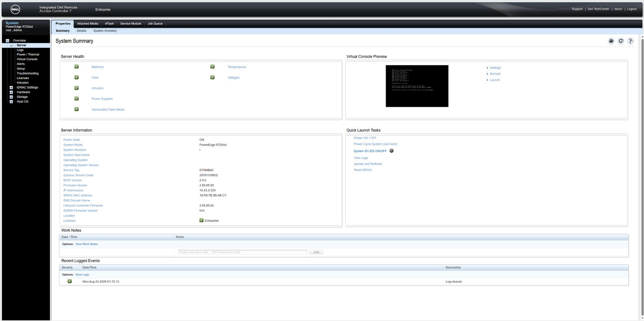644x321 pixels.
Task: Expand the Hardware tree node
Action: (x=11, y=92)
